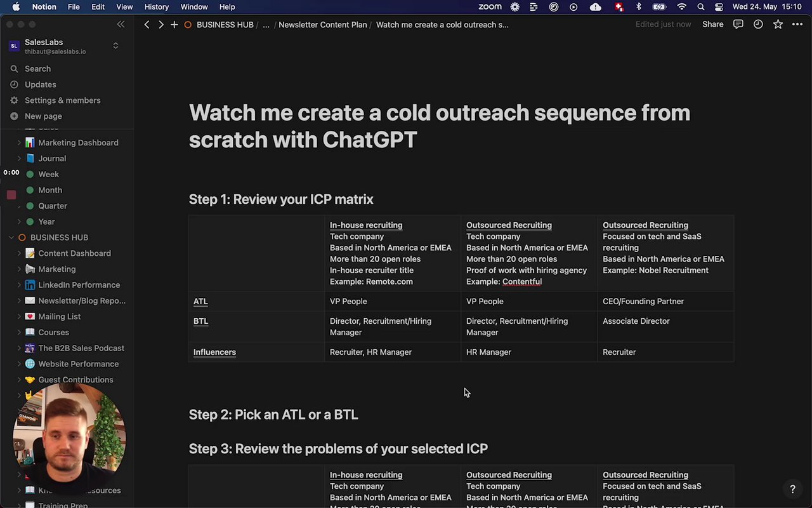Open the Courses page
Screen dimensions: 812x508
pyautogui.click(x=53, y=332)
